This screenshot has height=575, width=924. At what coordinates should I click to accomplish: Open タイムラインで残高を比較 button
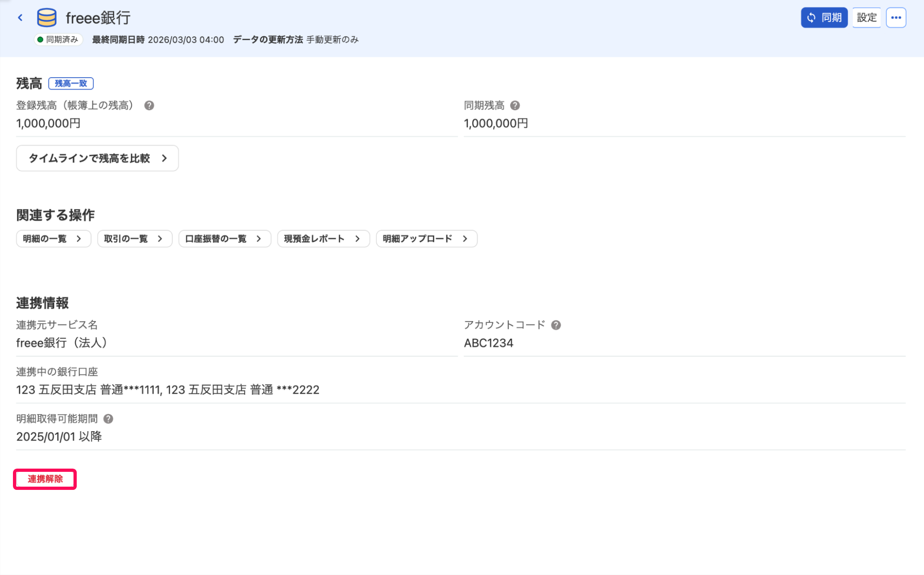click(x=98, y=158)
